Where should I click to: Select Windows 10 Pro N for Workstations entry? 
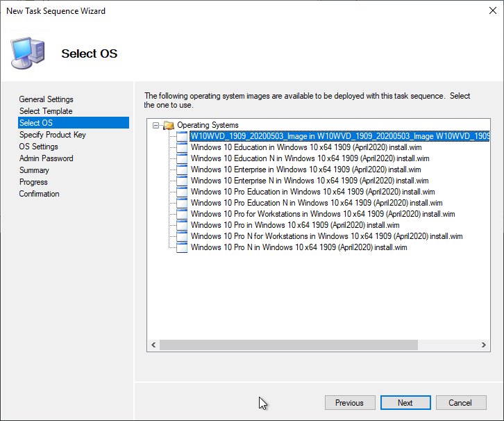pyautogui.click(x=326, y=236)
